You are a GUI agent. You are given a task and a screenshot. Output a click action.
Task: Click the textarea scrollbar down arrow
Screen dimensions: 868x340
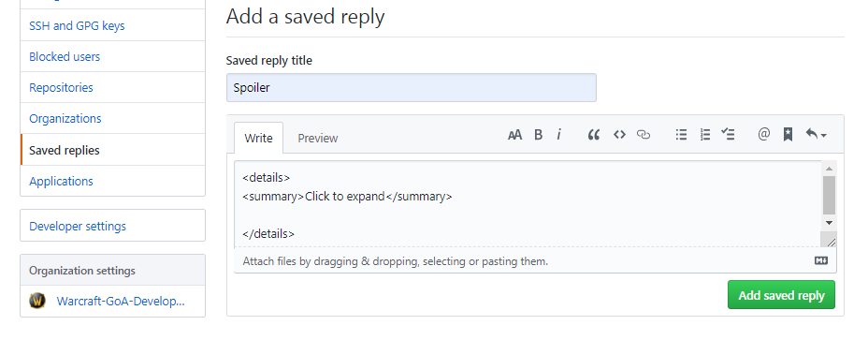[829, 222]
